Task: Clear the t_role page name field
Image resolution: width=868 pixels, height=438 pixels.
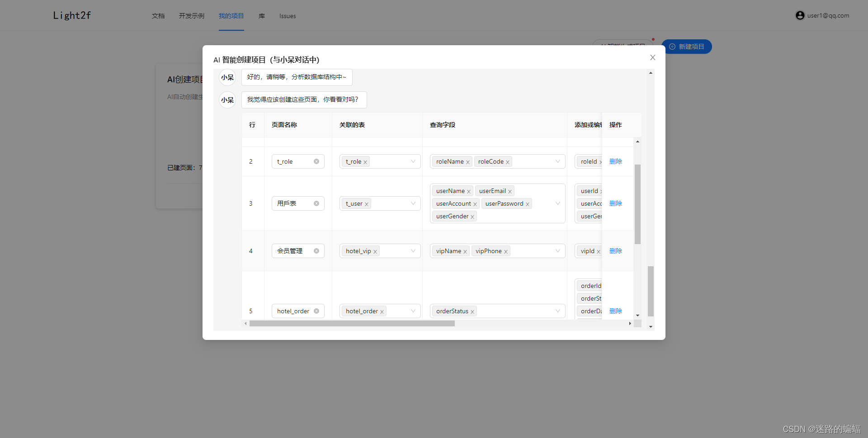Action: coord(316,161)
